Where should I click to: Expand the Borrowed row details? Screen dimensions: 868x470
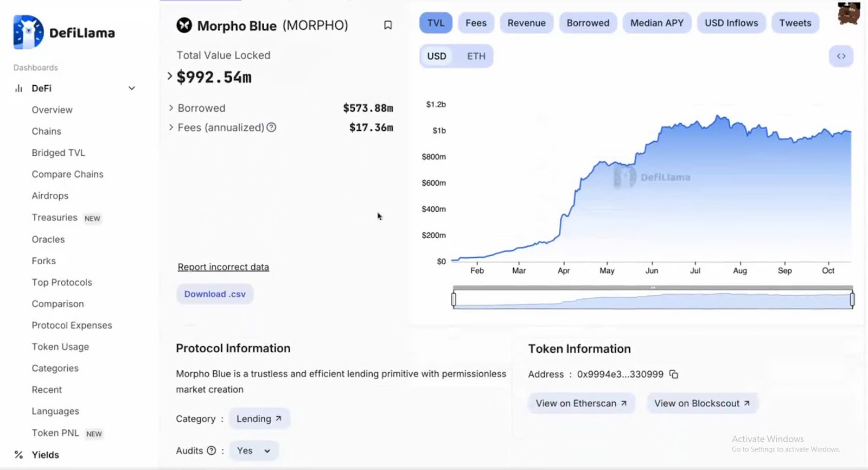point(171,108)
